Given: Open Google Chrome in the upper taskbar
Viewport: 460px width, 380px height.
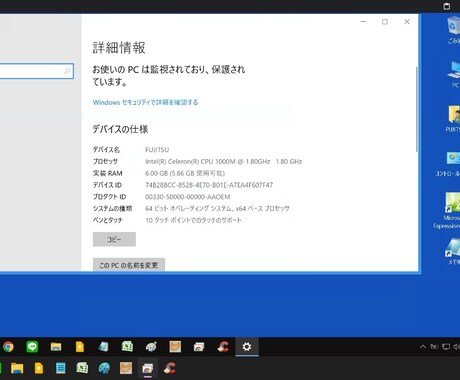Looking at the screenshot, I should point(8,347).
